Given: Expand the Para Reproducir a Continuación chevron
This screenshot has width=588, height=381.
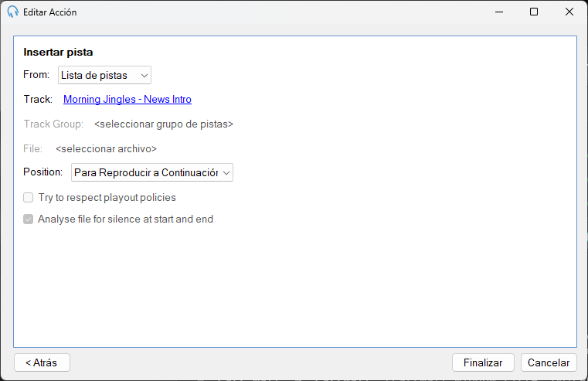Looking at the screenshot, I should click(x=226, y=173).
